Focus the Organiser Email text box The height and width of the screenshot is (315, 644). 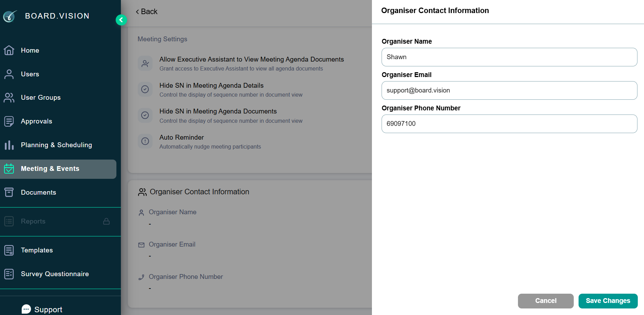point(509,90)
